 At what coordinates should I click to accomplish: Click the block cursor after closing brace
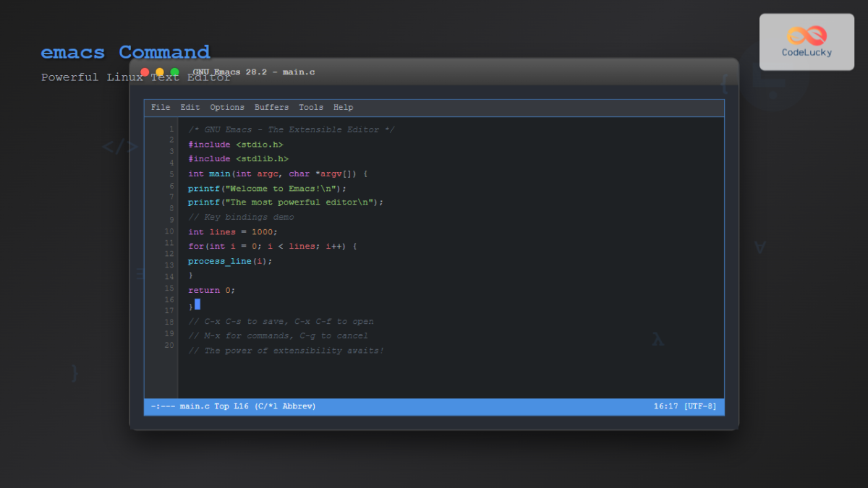(x=197, y=304)
